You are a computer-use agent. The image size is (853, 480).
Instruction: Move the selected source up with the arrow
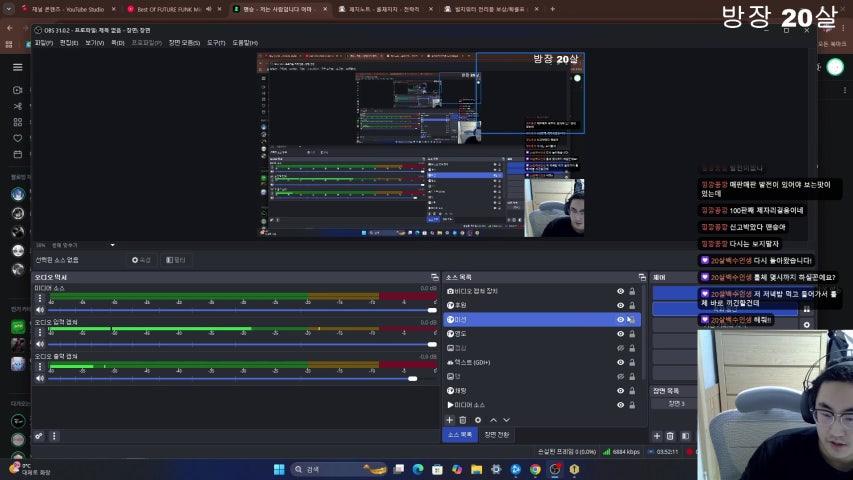coord(492,420)
